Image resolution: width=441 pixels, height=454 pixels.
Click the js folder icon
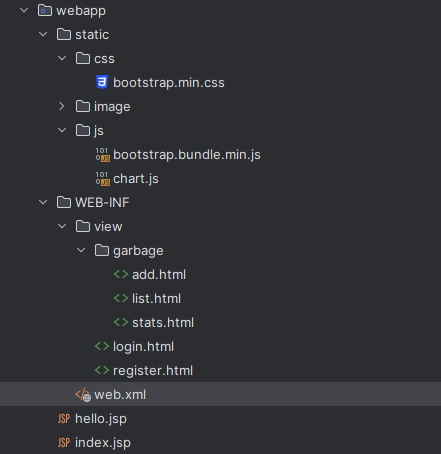click(83, 130)
